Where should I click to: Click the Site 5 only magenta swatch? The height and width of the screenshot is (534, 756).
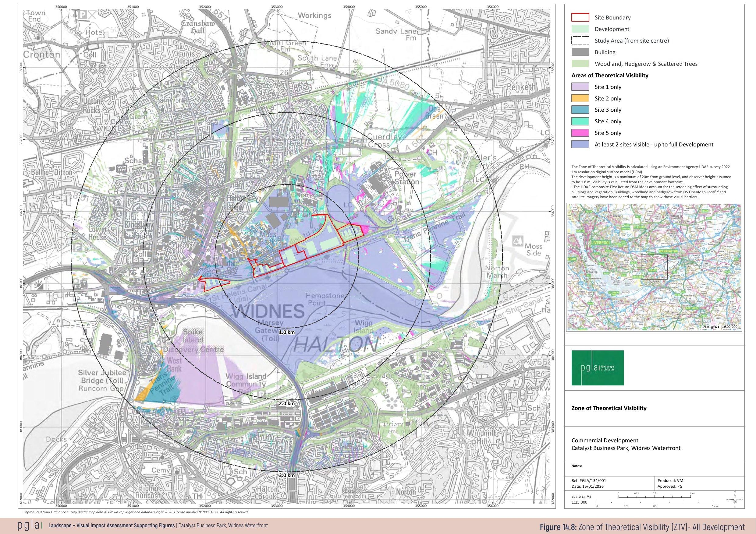580,133
